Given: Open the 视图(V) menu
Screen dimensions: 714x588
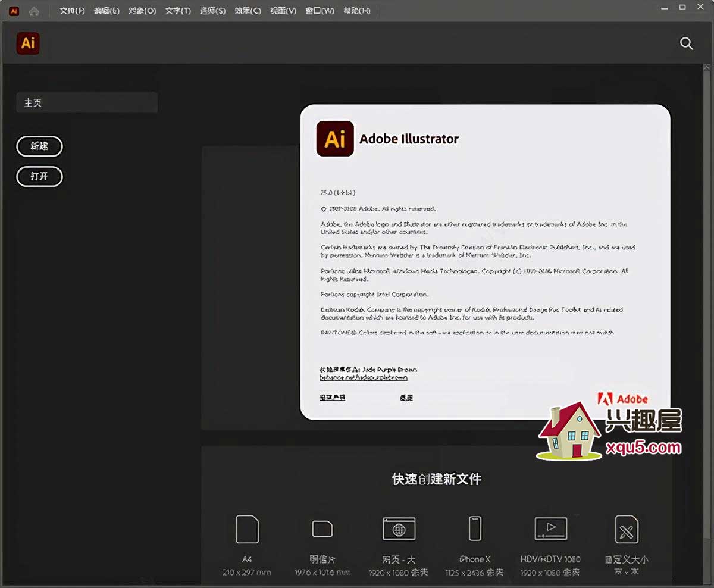Looking at the screenshot, I should point(283,11).
